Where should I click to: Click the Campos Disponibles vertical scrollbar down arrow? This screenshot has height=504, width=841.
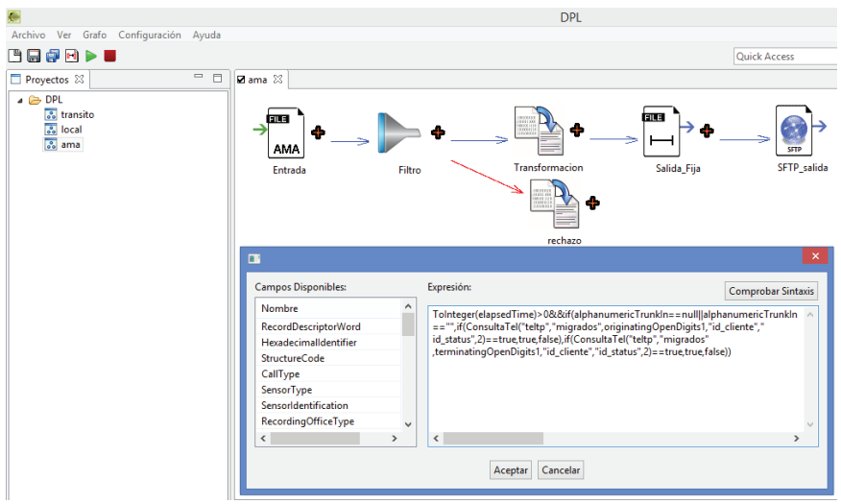[407, 423]
